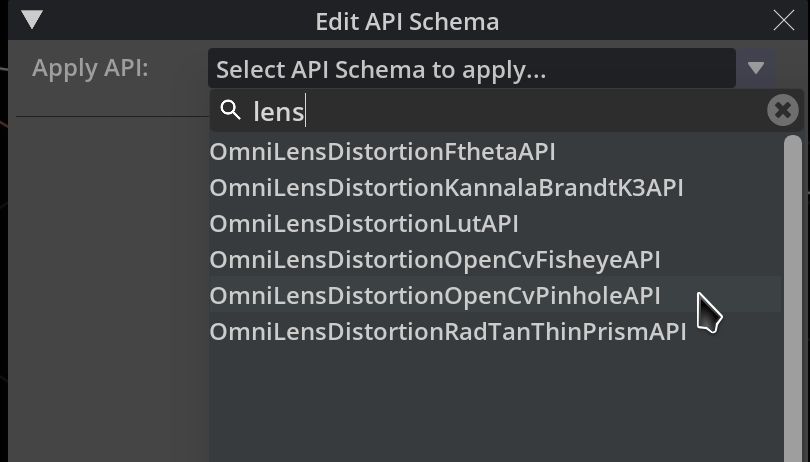810x462 pixels.
Task: Click the blank panel left of the list
Action: [x=105, y=290]
